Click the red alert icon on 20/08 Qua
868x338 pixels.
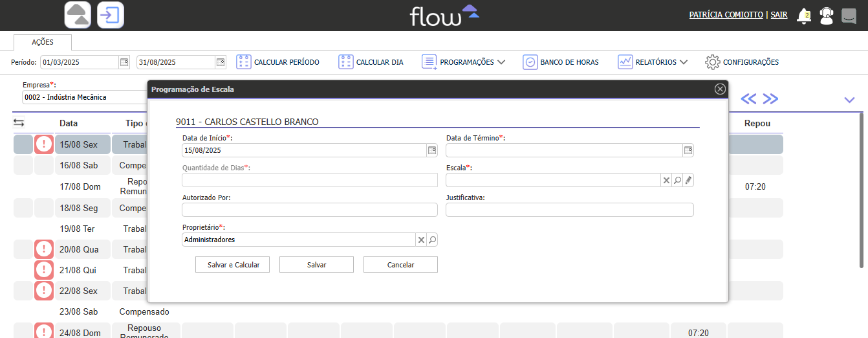[x=43, y=249]
